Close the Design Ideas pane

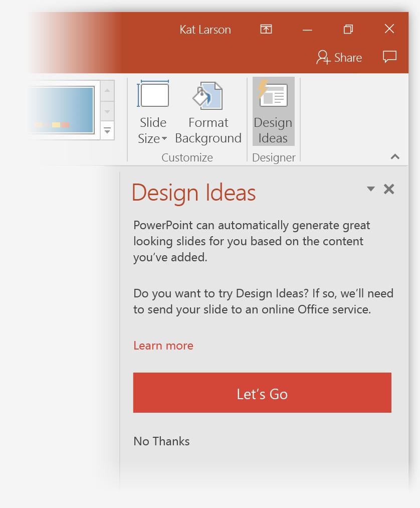coord(389,189)
